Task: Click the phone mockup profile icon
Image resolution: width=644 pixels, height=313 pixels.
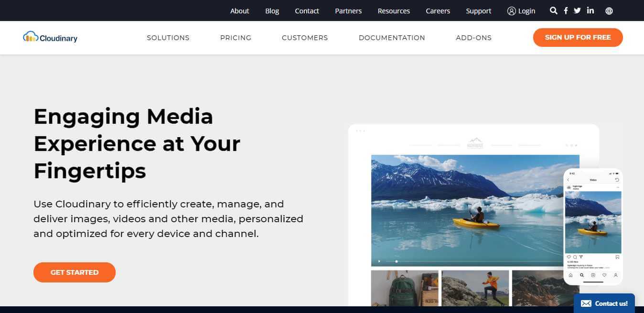Action: pyautogui.click(x=616, y=275)
